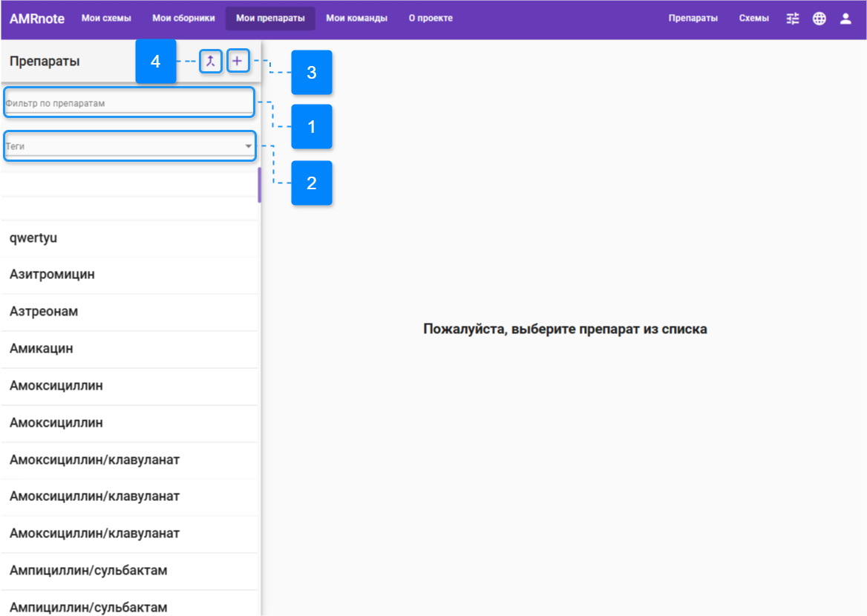Go to AMRnote home logo
The width and height of the screenshot is (867, 616).
pos(37,19)
